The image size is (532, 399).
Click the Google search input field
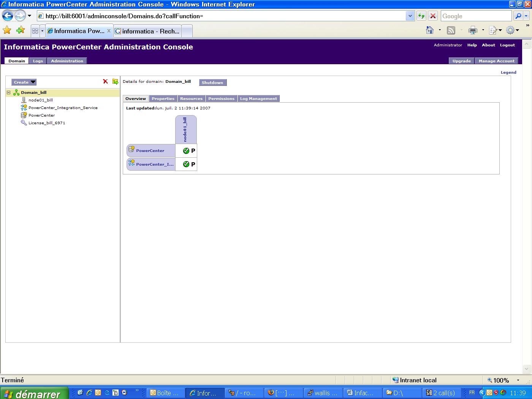pos(476,16)
